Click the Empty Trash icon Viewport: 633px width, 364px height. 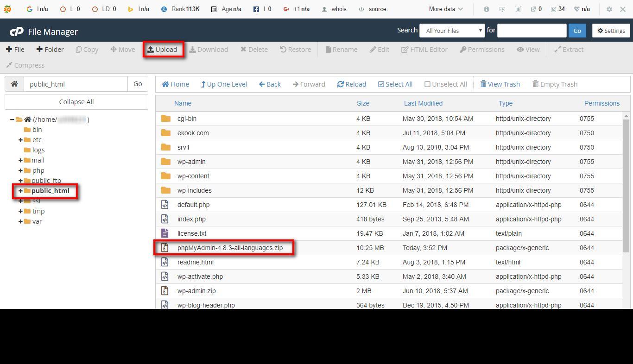555,84
